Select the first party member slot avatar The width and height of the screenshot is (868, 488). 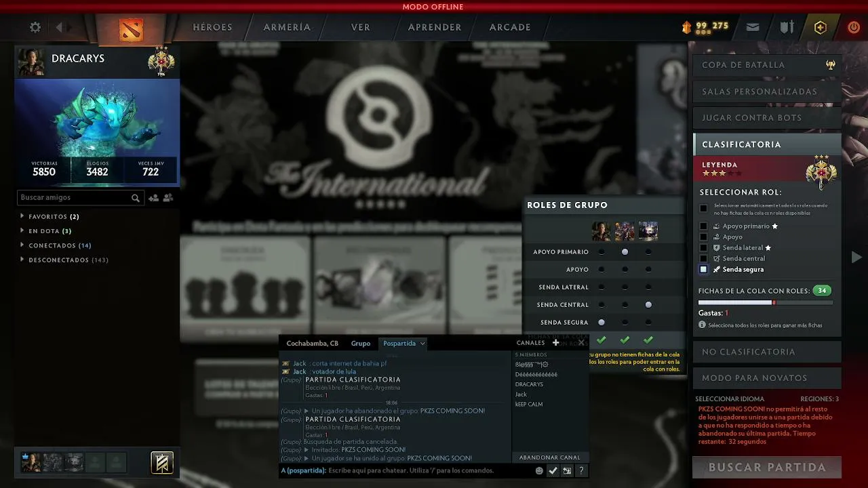(x=31, y=462)
